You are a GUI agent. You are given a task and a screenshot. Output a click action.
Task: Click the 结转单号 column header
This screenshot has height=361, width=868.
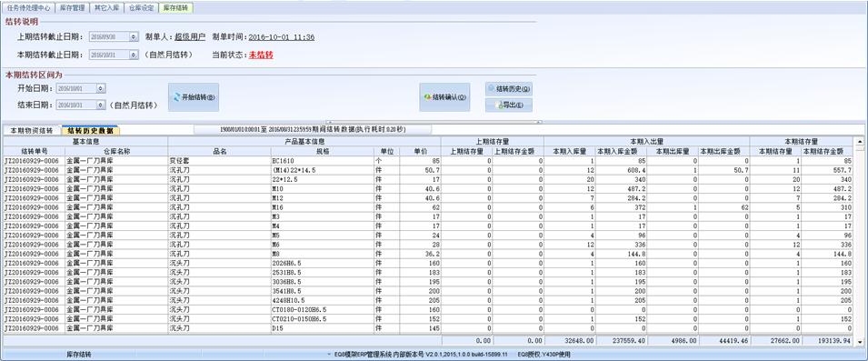(35, 151)
